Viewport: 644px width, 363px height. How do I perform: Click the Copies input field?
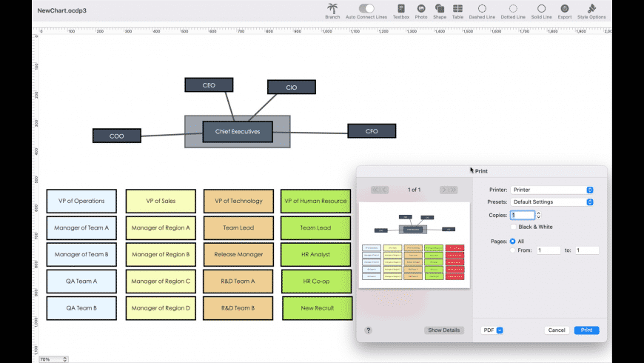(523, 215)
